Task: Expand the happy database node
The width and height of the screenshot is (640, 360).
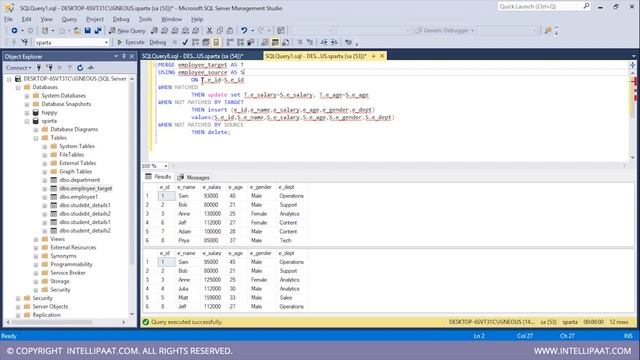Action: (x=27, y=113)
